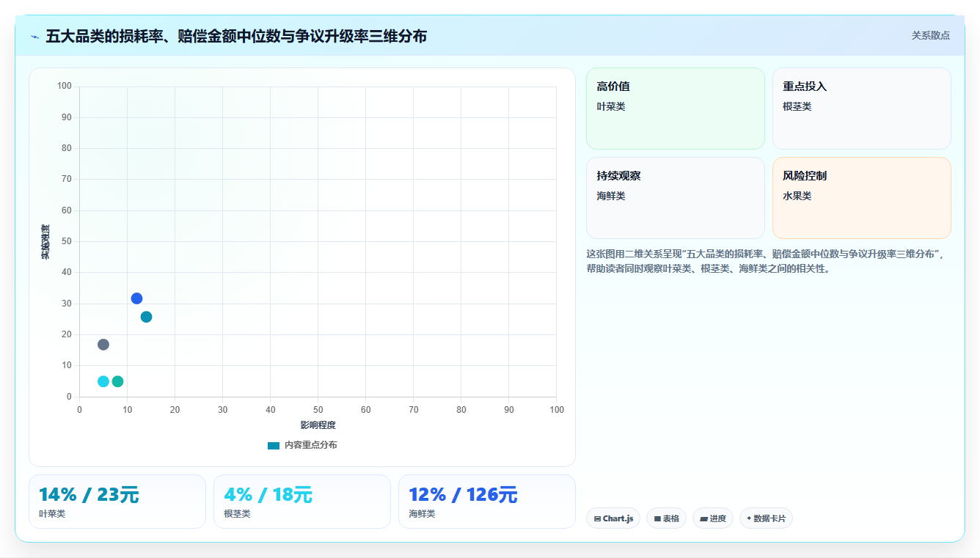Click the description paragraph starting 这张图用二维关系
980x558 pixels.
768,261
